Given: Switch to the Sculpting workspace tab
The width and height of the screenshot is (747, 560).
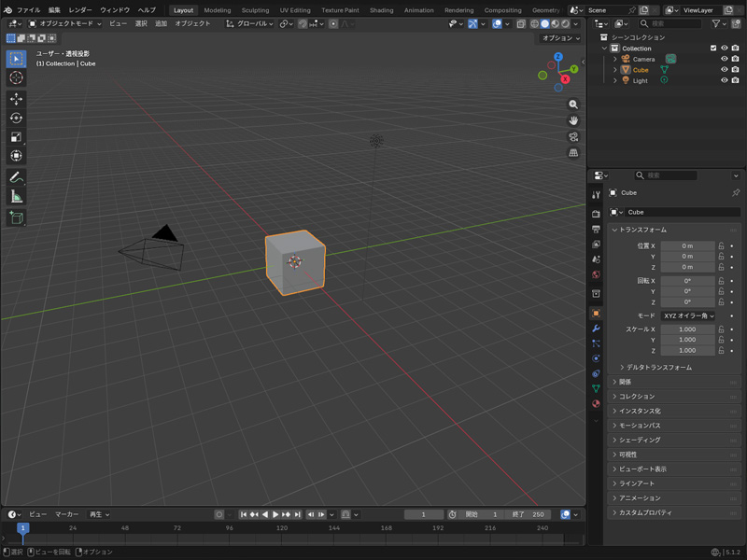Looking at the screenshot, I should pos(255,10).
